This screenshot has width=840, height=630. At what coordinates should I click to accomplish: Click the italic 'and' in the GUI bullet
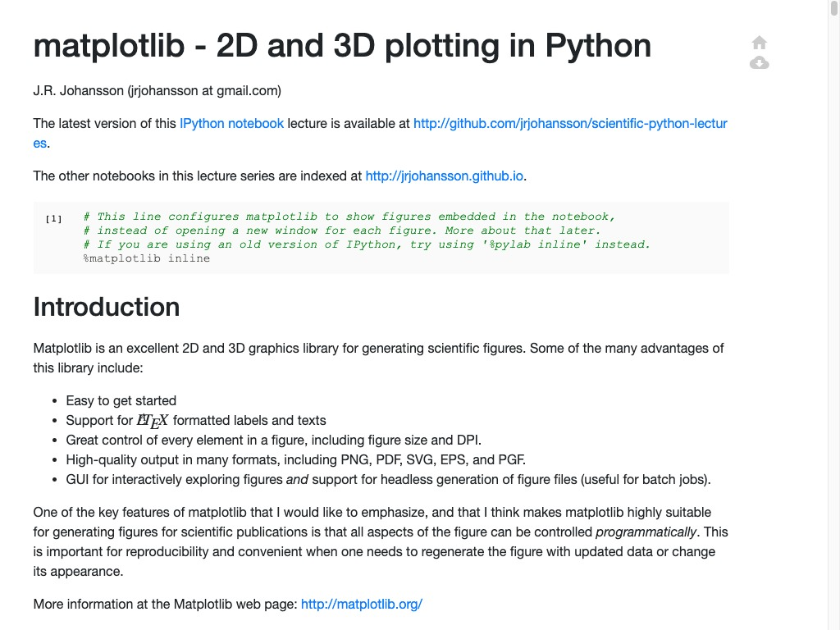pos(295,480)
